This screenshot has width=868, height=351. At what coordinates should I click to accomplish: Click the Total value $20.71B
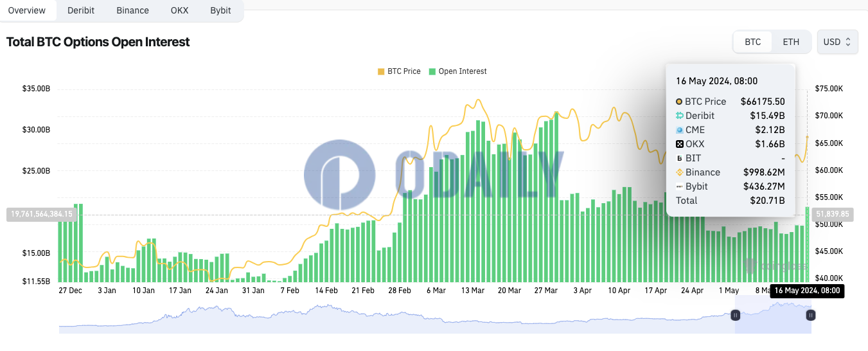click(767, 201)
